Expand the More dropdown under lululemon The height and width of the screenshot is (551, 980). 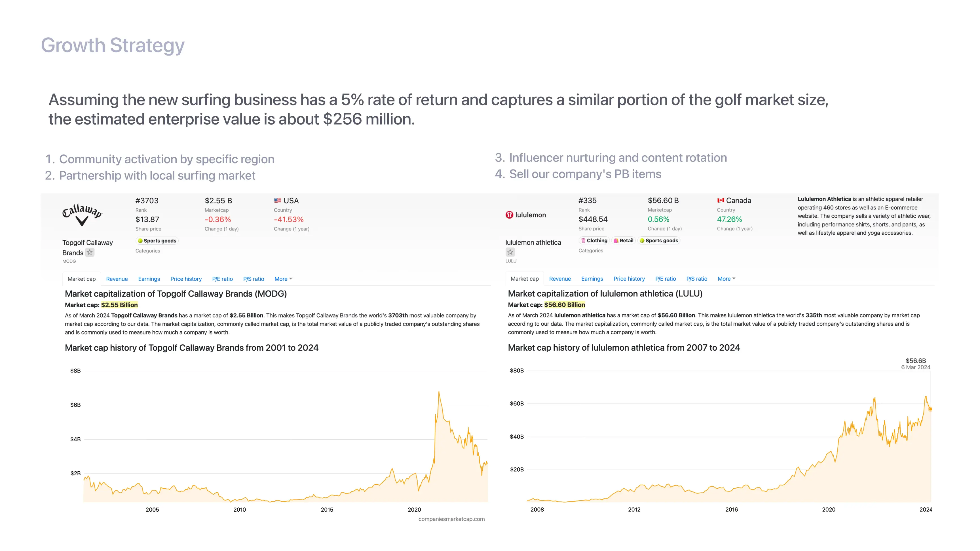coord(726,279)
